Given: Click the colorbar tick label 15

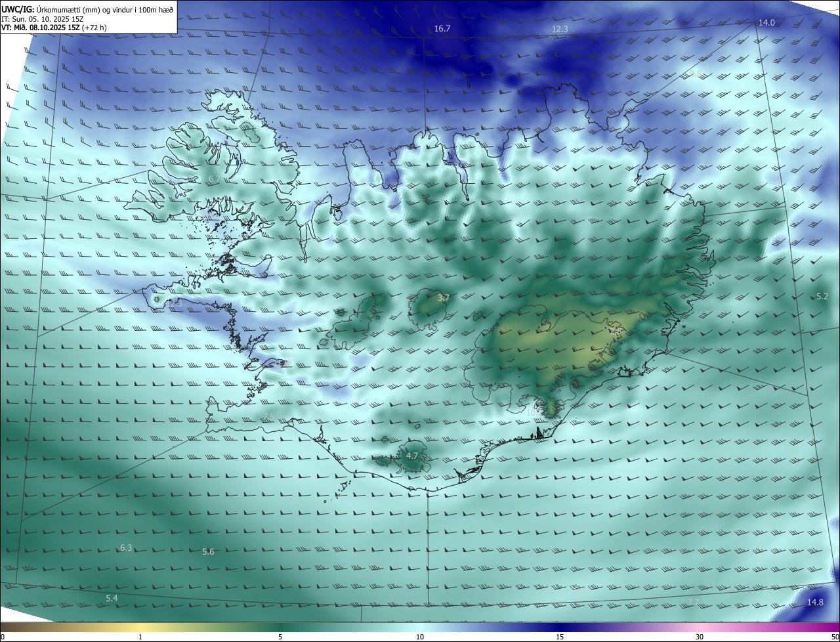Looking at the screenshot, I should click(x=560, y=637).
